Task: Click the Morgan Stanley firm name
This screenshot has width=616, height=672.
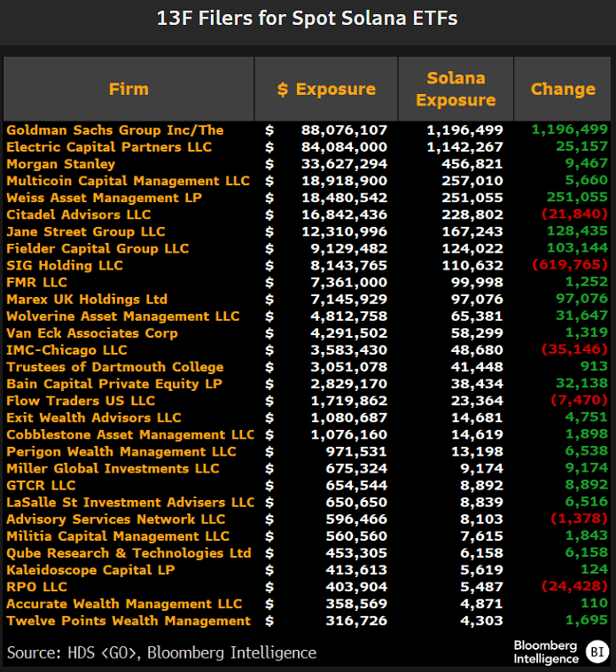Action: (61, 164)
